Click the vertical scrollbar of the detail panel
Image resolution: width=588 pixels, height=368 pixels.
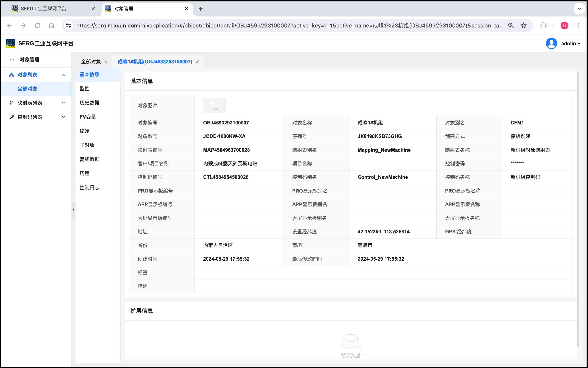coord(578,209)
